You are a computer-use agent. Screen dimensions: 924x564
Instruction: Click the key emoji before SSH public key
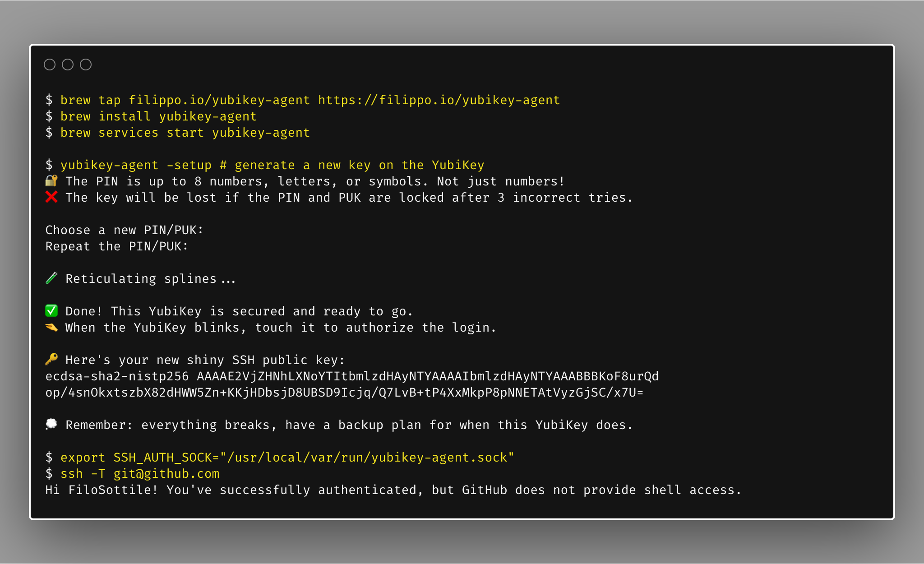click(51, 360)
